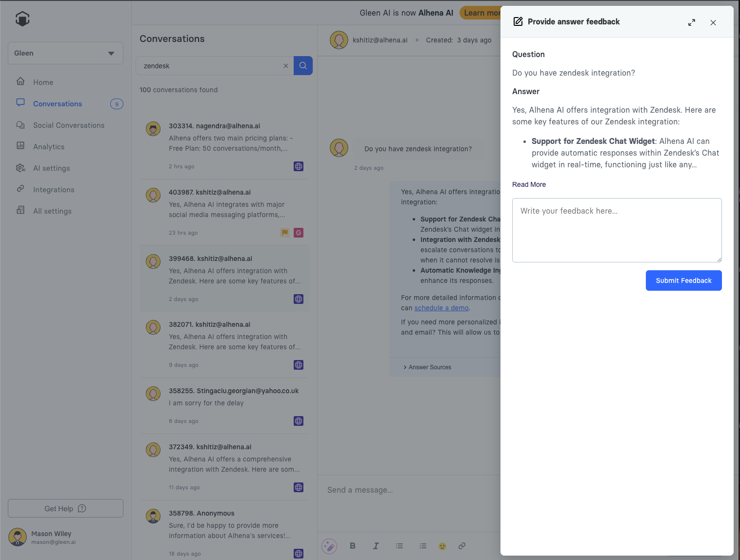Screen dimensions: 740x560
Task: Close the Provide answer feedback panel
Action: (x=713, y=22)
